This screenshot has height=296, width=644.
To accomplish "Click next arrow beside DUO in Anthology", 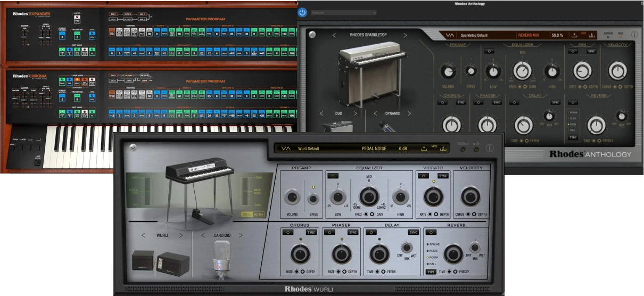I will (x=356, y=113).
